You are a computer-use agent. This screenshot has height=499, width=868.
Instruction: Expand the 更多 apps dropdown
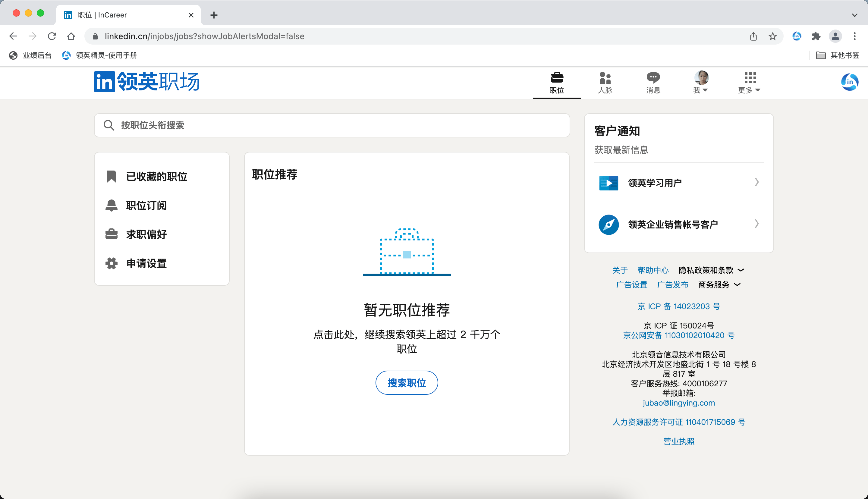[x=750, y=83]
